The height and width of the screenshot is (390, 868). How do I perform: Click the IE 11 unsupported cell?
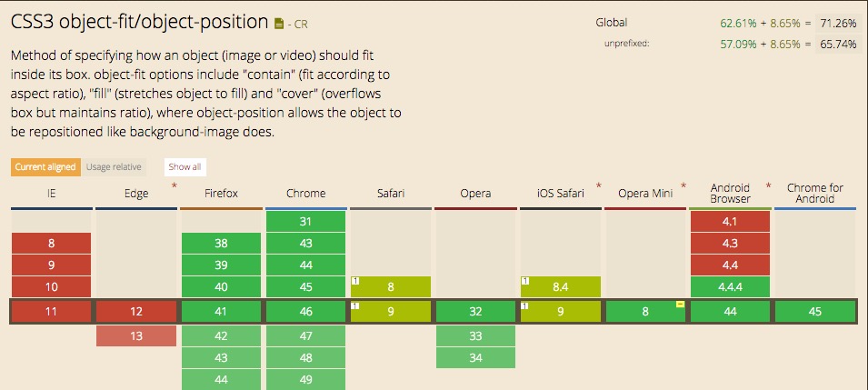[51, 311]
